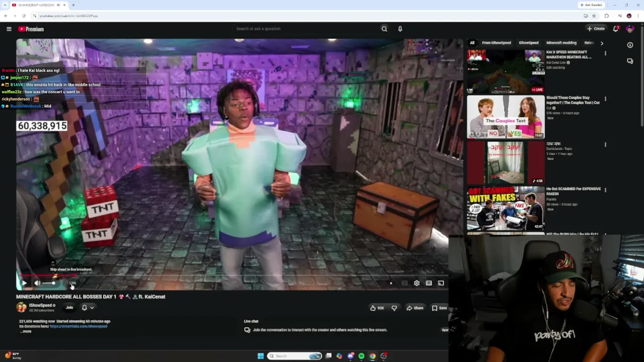644x362 pixels.
Task: Open the live chat panel icon
Action: click(630, 61)
